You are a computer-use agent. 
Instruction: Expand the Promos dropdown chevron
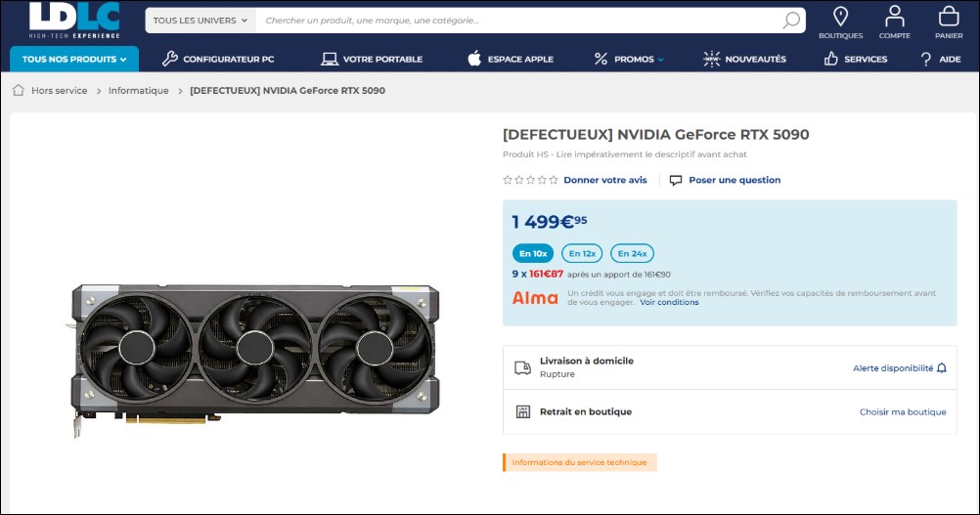coord(660,60)
